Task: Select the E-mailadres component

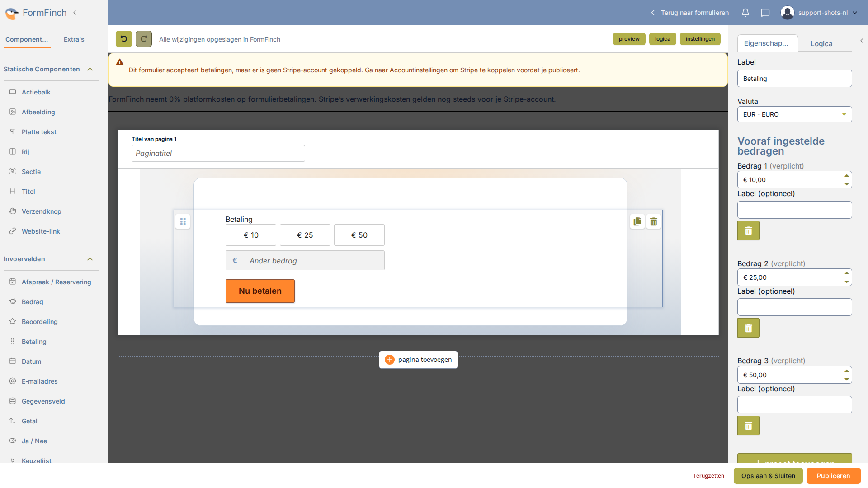Action: point(40,381)
